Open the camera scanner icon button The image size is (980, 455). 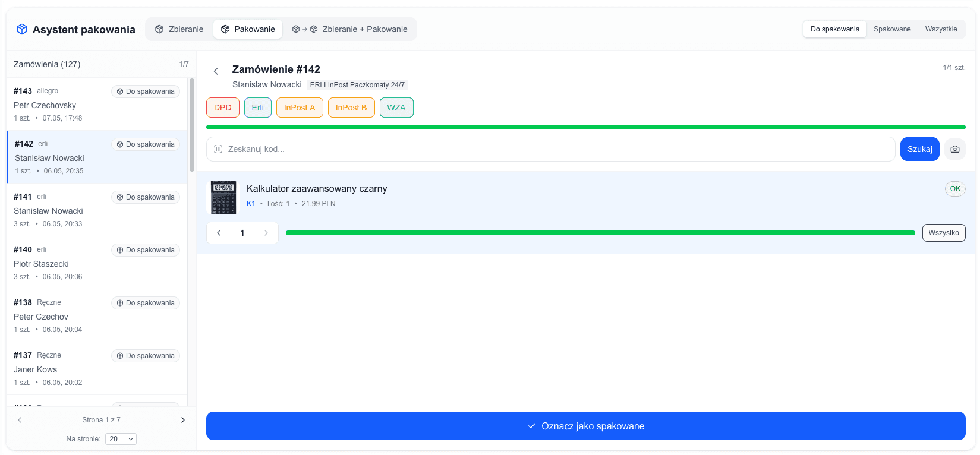[955, 149]
